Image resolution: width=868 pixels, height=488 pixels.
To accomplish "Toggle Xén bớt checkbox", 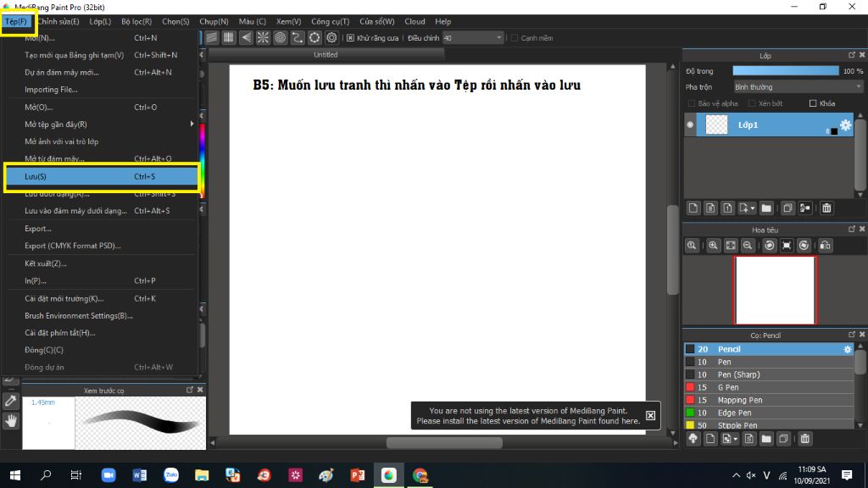I will [752, 103].
